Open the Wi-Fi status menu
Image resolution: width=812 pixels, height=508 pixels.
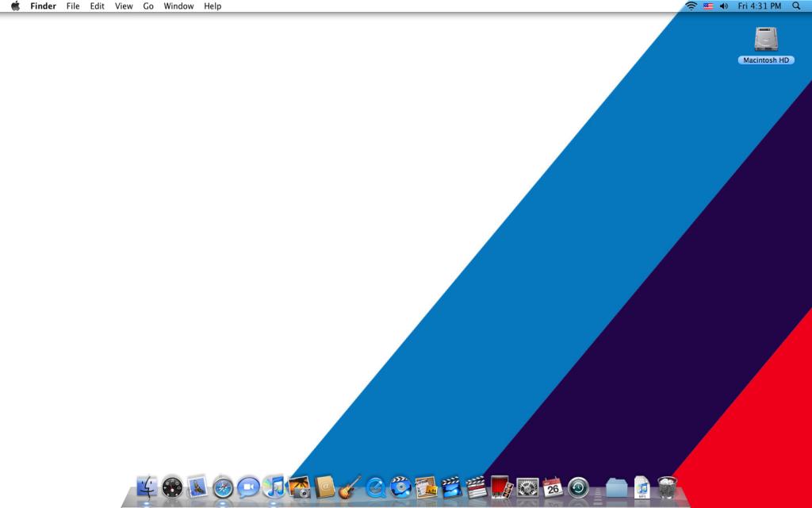[691, 6]
